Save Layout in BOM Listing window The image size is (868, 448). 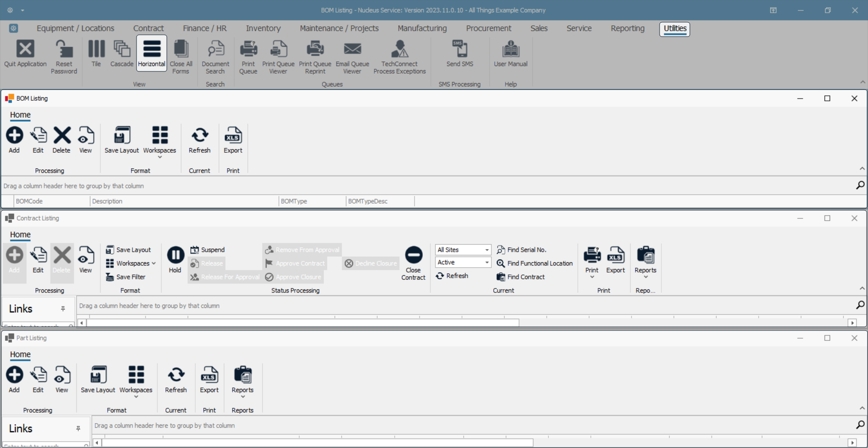point(122,140)
